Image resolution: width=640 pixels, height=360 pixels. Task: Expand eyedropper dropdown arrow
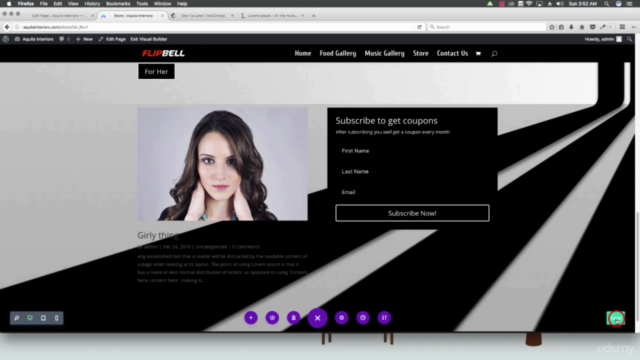(x=610, y=27)
